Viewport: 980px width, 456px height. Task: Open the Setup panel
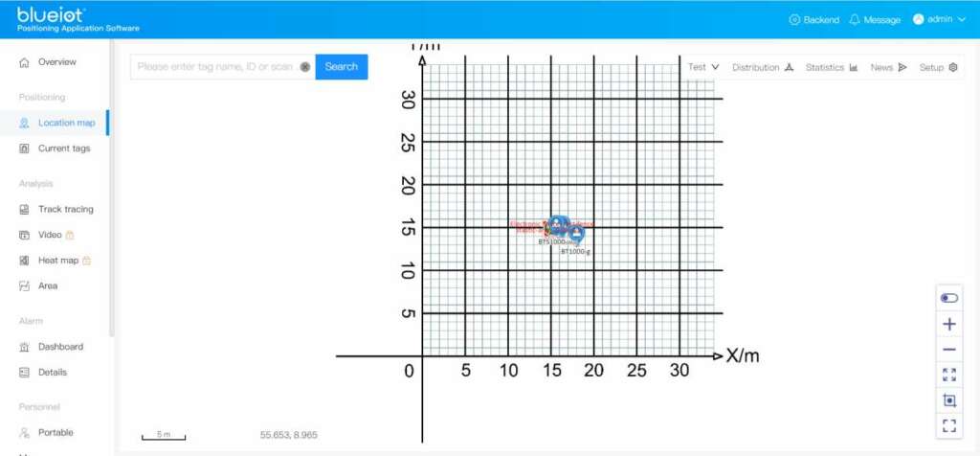tap(938, 67)
